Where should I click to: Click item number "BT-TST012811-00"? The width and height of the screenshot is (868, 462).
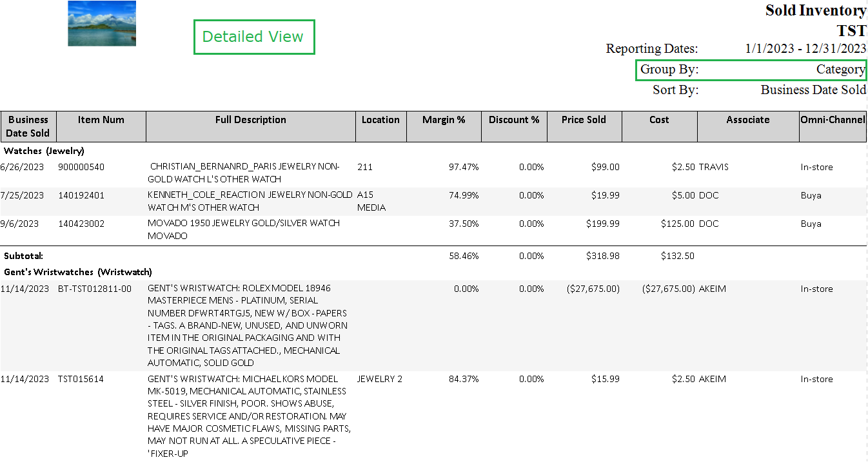pyautogui.click(x=94, y=289)
